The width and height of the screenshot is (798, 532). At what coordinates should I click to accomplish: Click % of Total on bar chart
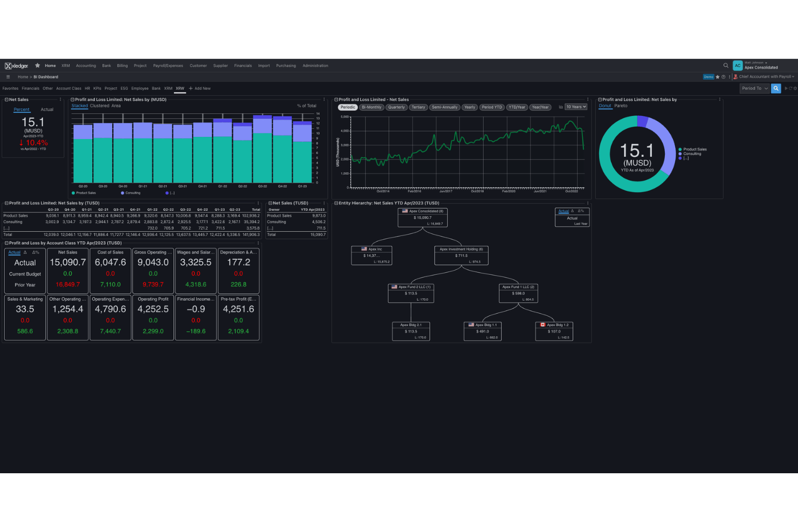click(307, 106)
